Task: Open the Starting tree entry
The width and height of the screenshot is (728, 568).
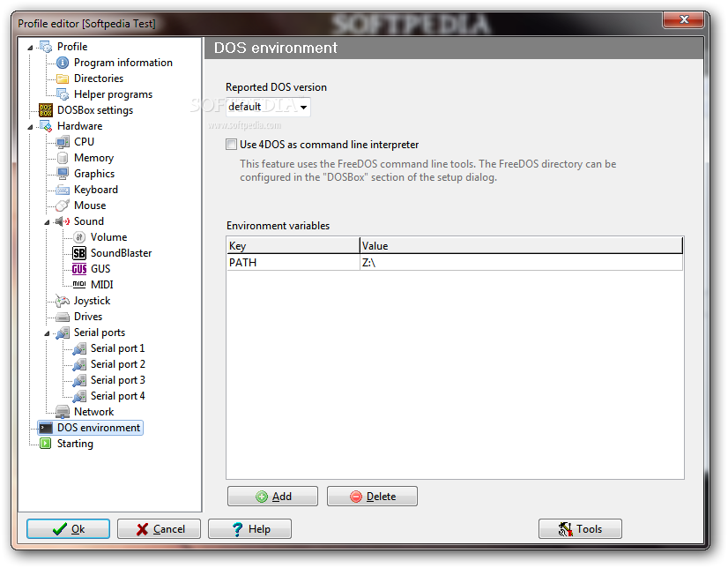Action: [x=75, y=444]
